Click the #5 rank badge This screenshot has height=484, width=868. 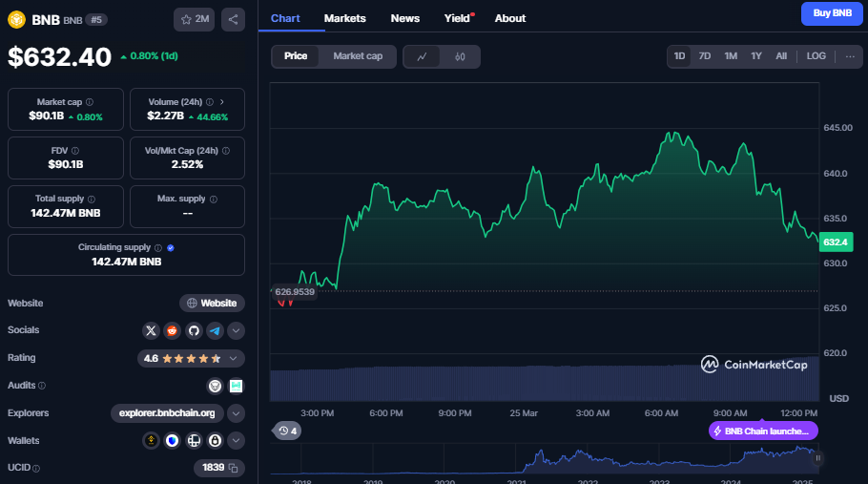pos(96,20)
